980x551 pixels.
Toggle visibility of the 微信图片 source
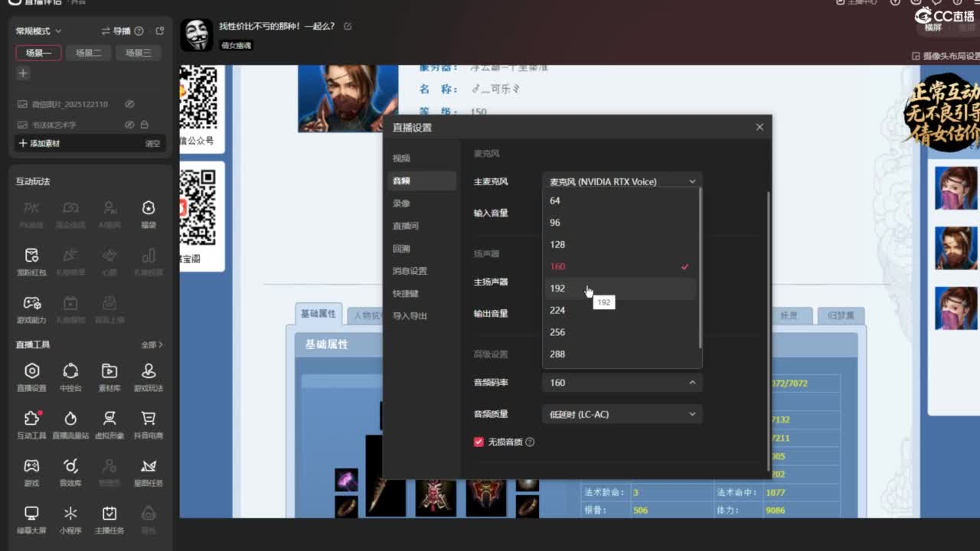coord(129,104)
